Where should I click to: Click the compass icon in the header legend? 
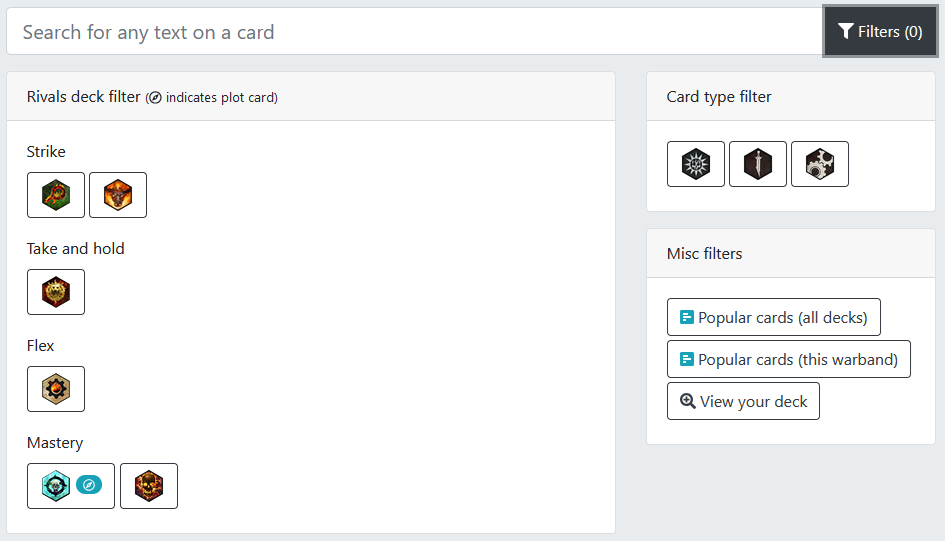tap(154, 98)
